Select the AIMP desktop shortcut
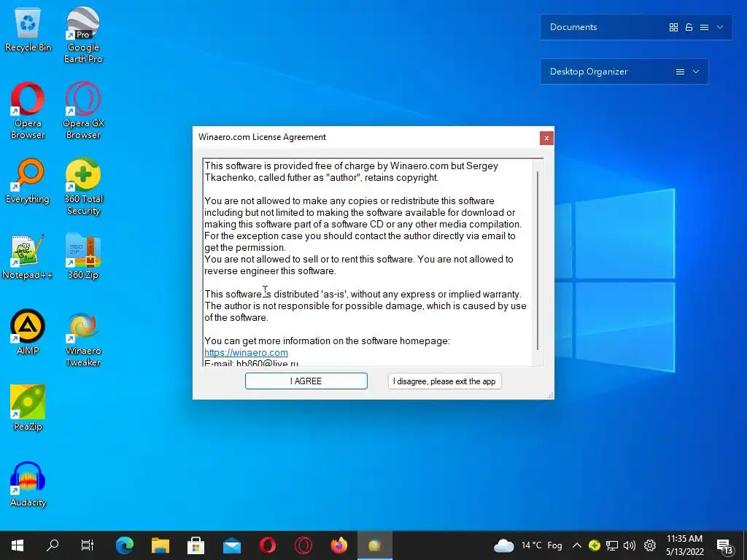The height and width of the screenshot is (560, 747). coord(28,332)
